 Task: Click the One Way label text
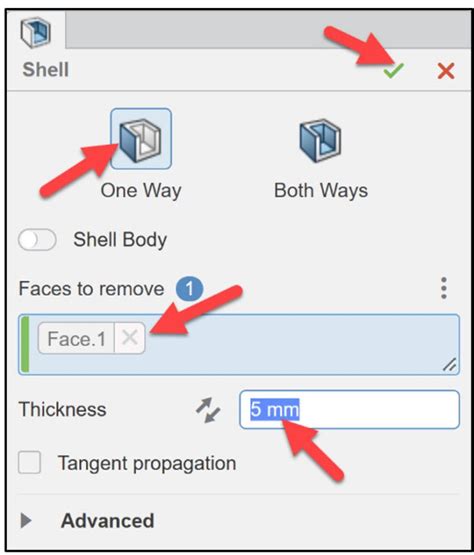[x=141, y=191]
